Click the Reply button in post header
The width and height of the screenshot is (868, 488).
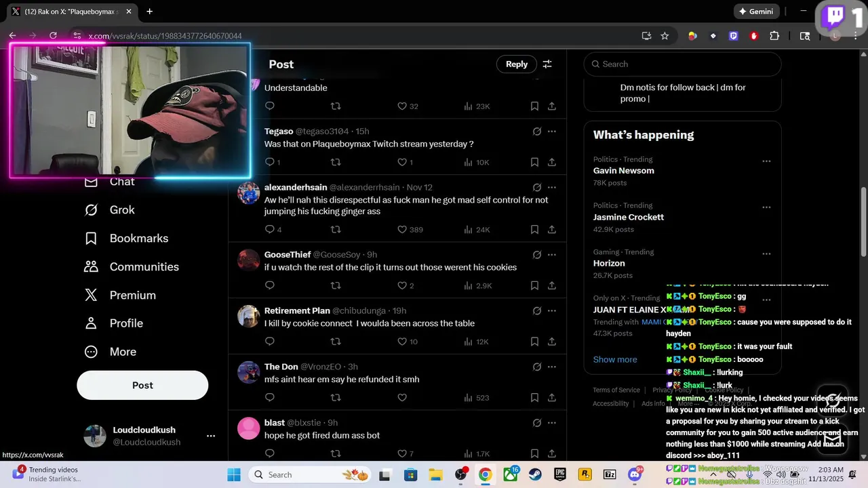pos(516,64)
